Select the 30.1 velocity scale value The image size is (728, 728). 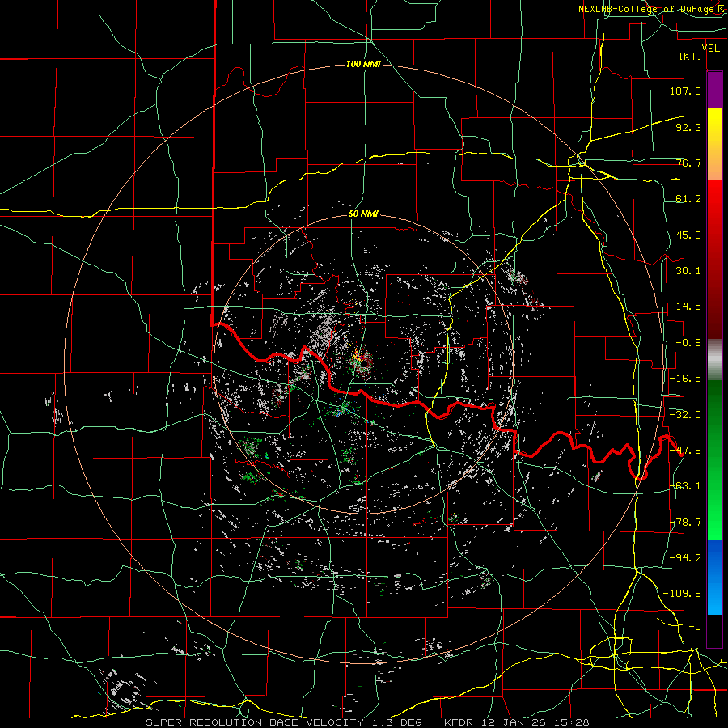tap(688, 271)
